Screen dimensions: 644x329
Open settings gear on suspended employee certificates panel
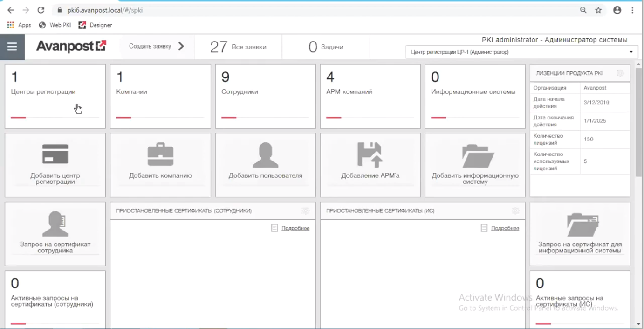[305, 211]
